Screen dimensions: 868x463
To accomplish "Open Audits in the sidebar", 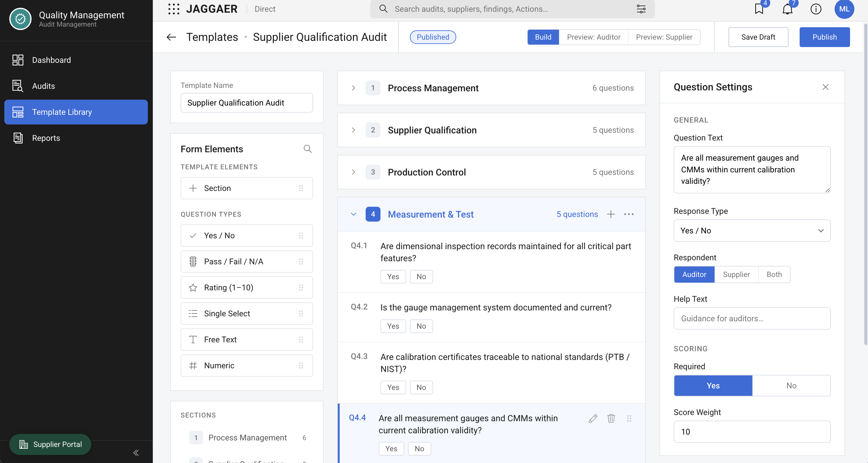I will coord(76,86).
